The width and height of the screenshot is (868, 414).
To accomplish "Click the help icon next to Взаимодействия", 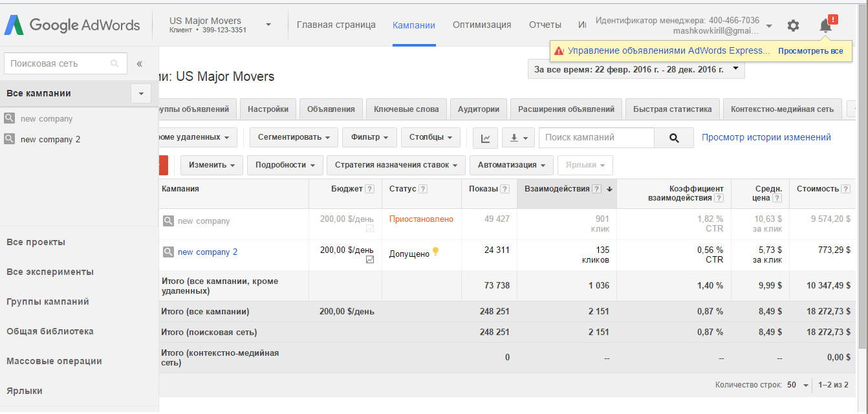I will point(597,189).
